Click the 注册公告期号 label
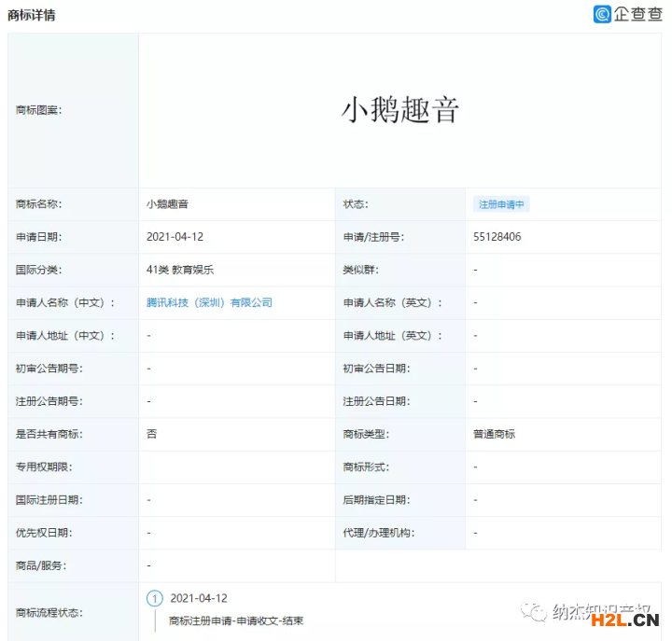 (x=49, y=401)
